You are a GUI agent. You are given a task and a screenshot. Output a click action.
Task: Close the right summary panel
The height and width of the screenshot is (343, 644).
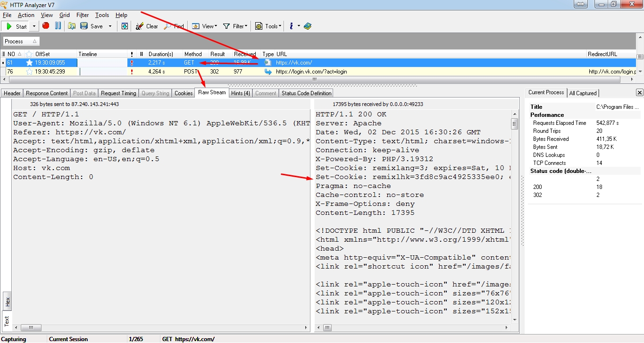(640, 92)
